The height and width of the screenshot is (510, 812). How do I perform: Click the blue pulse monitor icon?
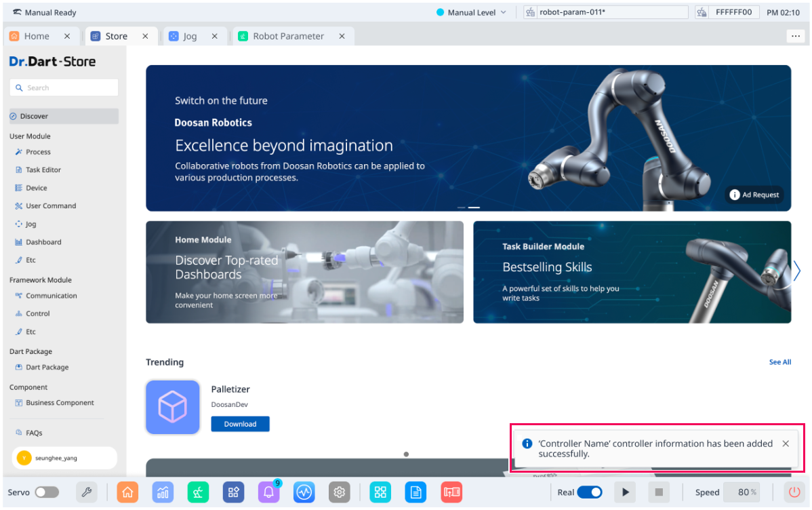(304, 492)
